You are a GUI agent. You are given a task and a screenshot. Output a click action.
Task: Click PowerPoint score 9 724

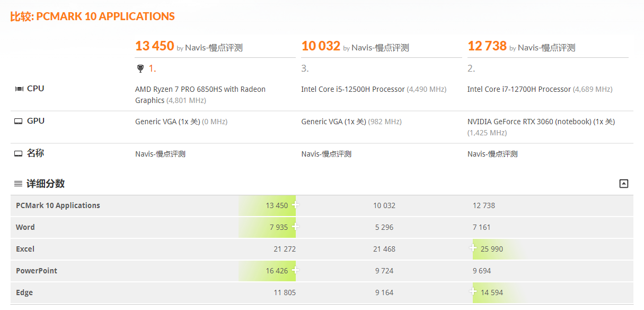[x=384, y=271]
